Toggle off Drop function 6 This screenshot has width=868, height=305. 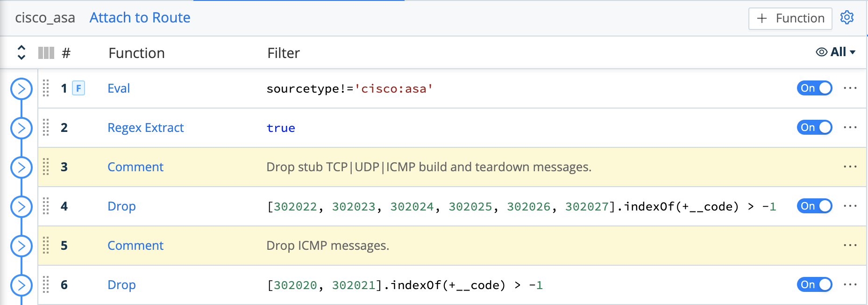[x=814, y=285]
